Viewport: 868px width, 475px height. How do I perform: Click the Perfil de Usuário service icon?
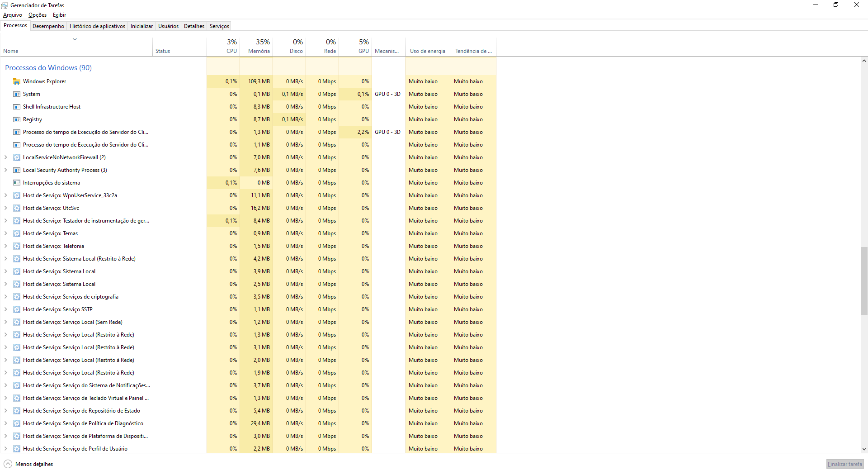coord(17,449)
